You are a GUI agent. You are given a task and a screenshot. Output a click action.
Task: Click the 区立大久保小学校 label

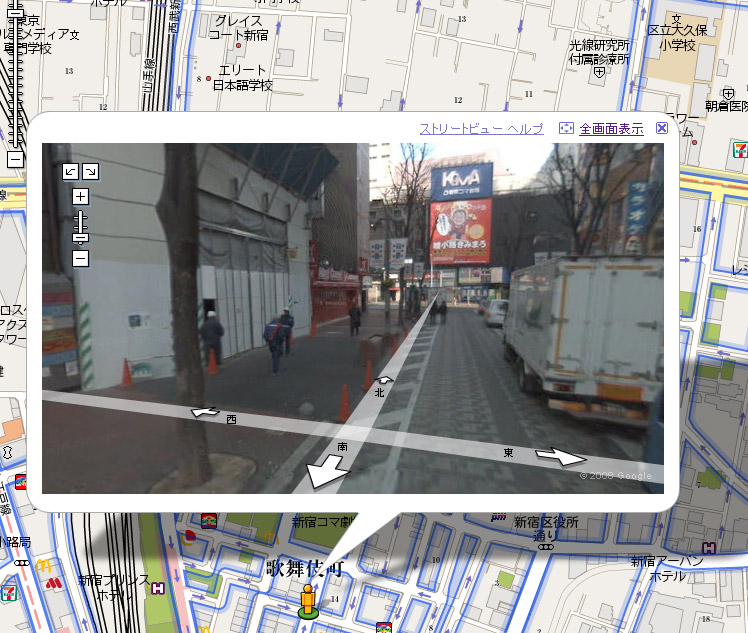coord(677,38)
